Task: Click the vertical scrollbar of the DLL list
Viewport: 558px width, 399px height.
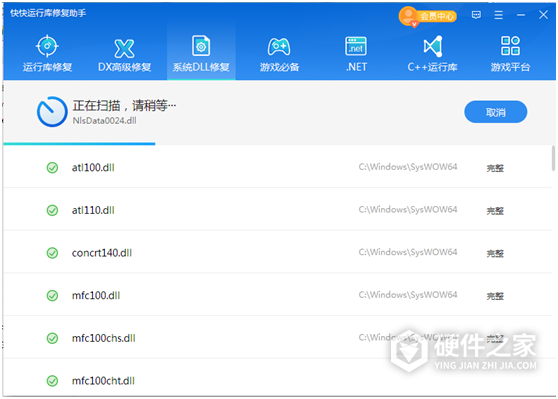Action: click(x=553, y=158)
